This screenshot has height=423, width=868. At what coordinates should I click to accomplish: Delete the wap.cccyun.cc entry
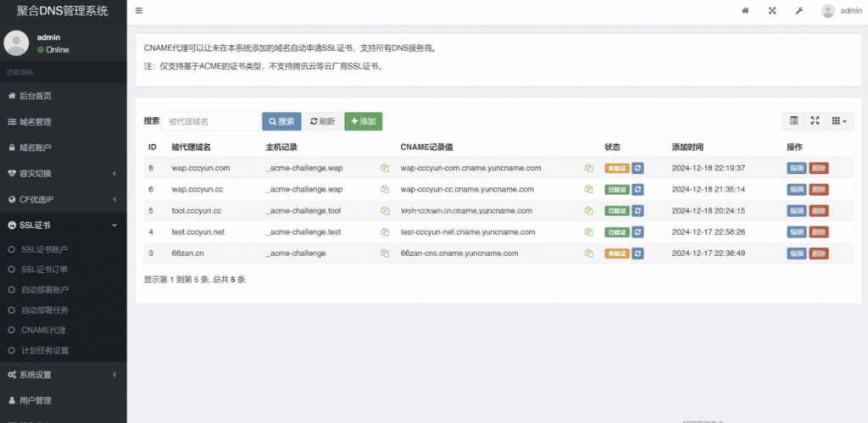coord(819,189)
